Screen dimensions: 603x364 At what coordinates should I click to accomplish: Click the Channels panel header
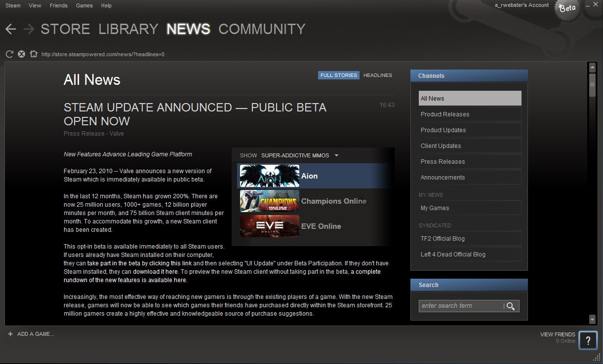click(469, 75)
